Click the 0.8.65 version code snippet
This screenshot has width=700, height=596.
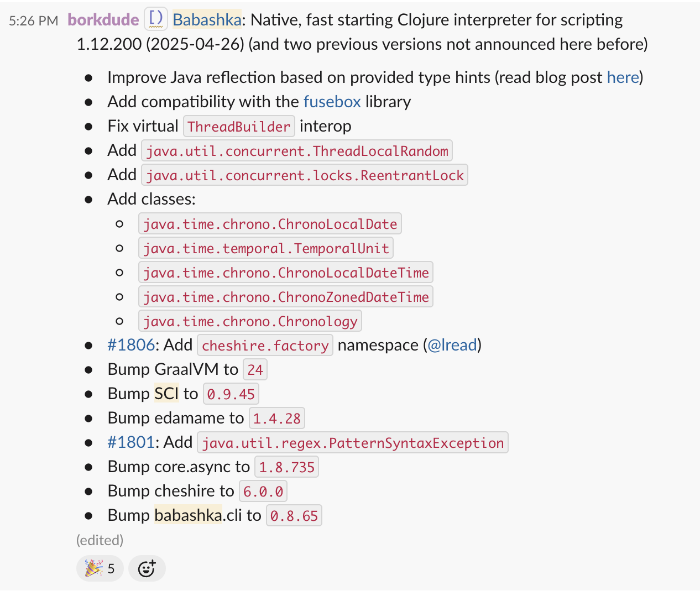(x=294, y=516)
